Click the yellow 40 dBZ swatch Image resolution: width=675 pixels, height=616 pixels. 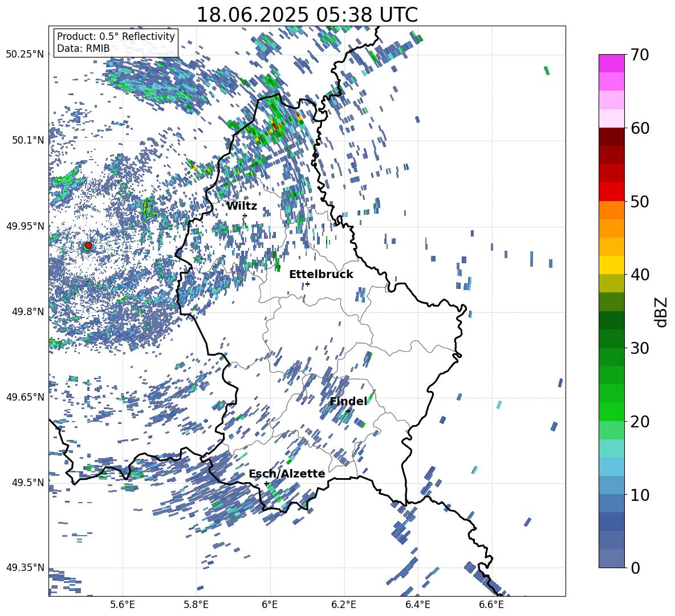611,265
